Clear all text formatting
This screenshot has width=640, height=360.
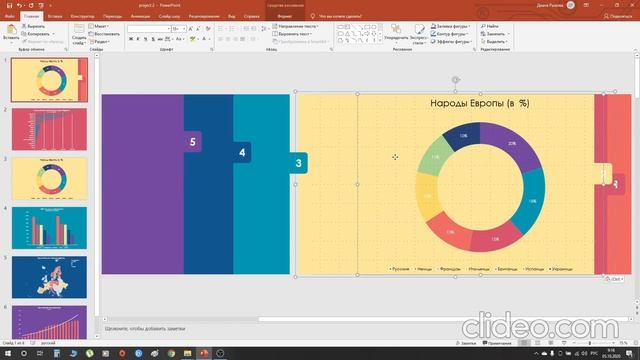pyautogui.click(x=208, y=29)
